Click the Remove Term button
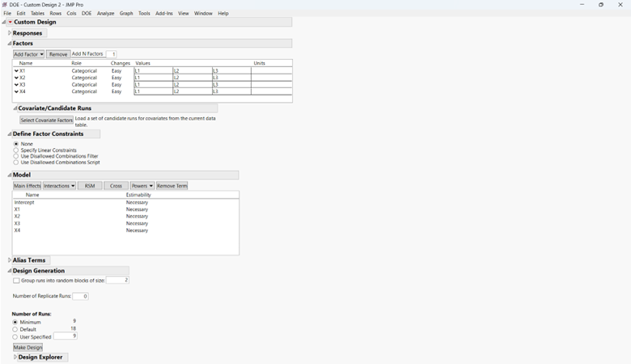Screen dimensions: 631x364 click(x=172, y=186)
